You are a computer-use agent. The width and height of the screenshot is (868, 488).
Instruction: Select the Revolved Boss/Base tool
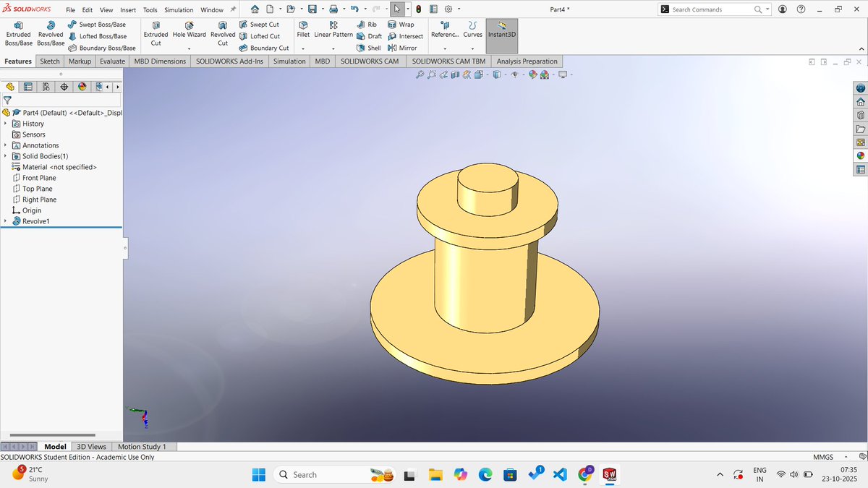click(x=51, y=33)
